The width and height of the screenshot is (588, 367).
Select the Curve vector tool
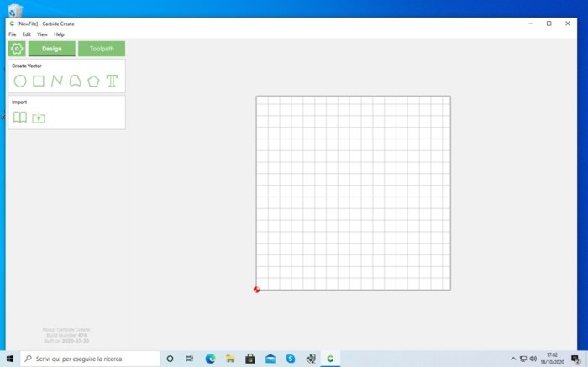click(76, 81)
